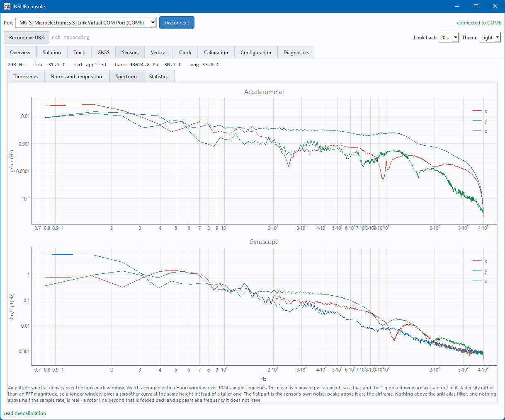This screenshot has width=505, height=420.
Task: Toggle gyroscope x legend entry
Action: [480, 261]
